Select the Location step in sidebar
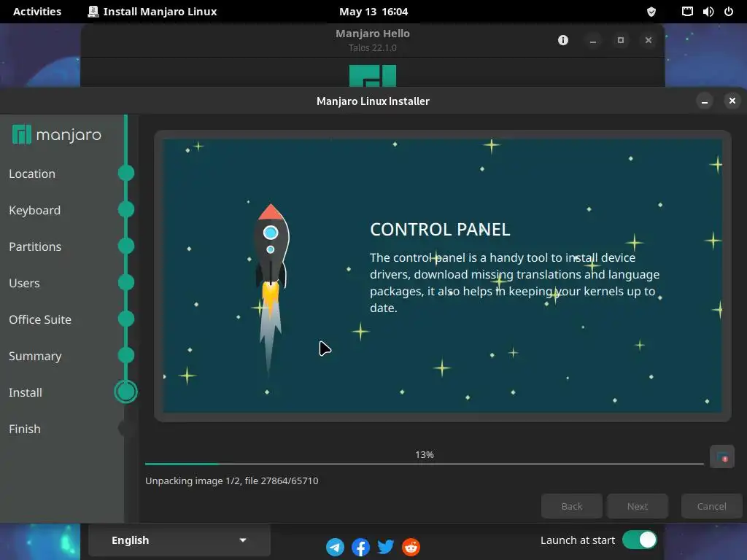The width and height of the screenshot is (747, 560). click(32, 174)
